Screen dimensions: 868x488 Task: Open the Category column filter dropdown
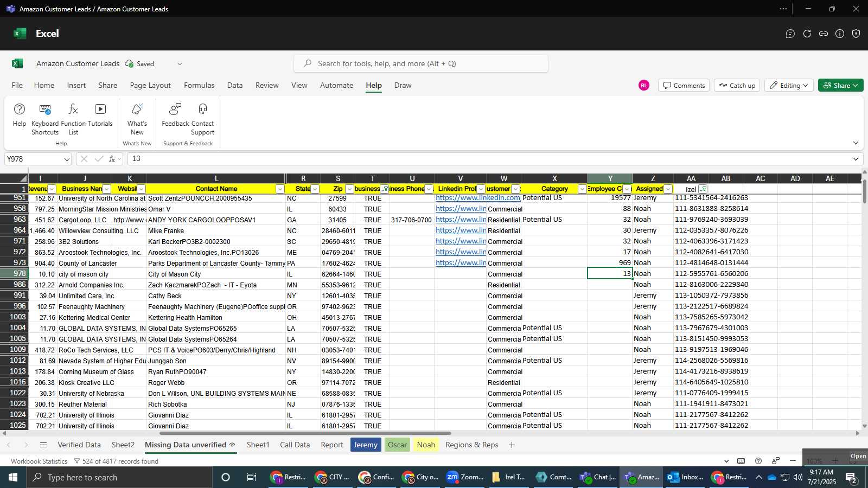[x=582, y=189]
